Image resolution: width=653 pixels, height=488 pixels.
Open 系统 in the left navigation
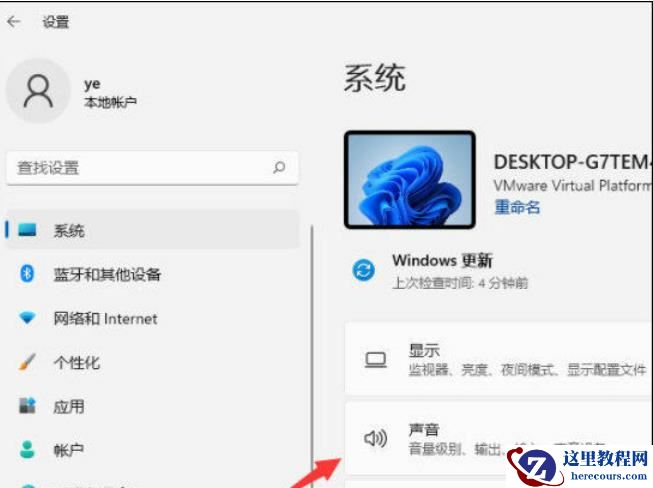[x=152, y=230]
